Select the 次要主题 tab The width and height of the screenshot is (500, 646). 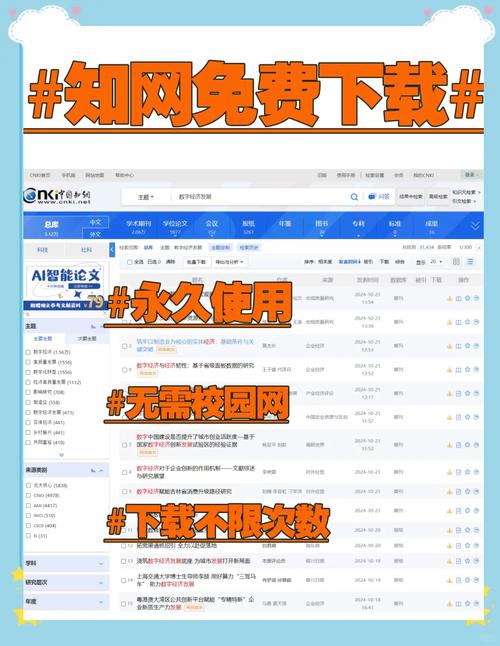pos(87,339)
